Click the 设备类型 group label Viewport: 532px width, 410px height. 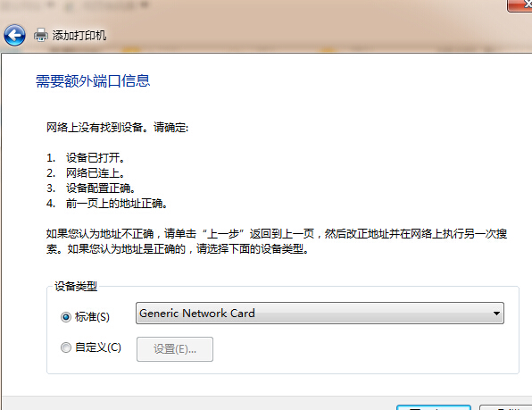point(76,286)
